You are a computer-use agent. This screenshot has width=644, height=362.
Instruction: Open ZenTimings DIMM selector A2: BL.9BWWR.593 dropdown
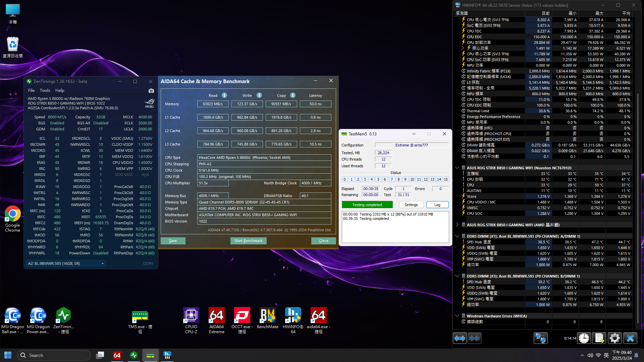pos(66,263)
